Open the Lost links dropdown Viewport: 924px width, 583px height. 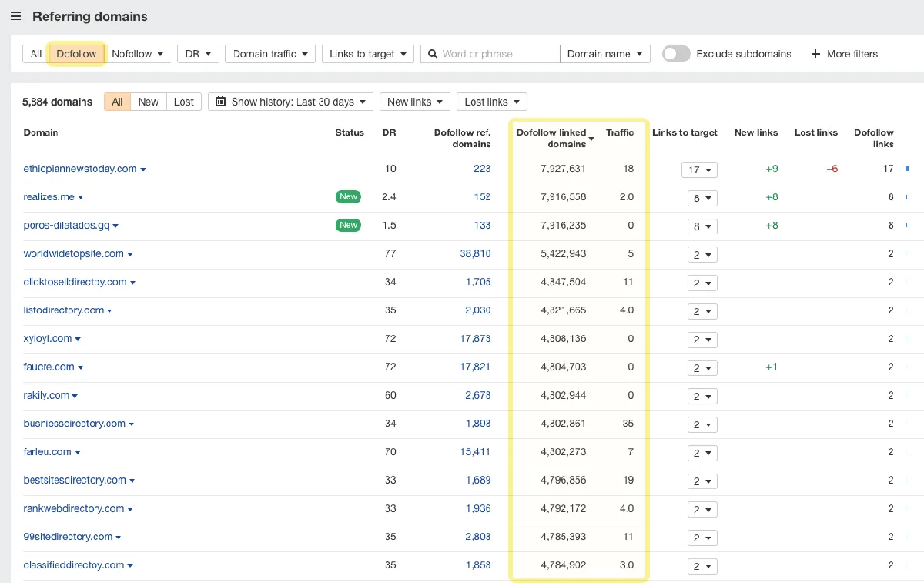(492, 102)
